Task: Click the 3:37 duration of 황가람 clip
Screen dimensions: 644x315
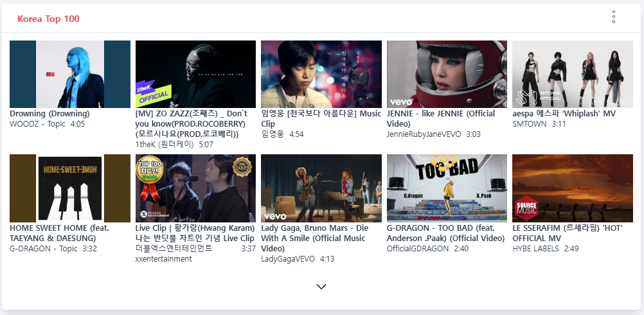Action: point(249,249)
